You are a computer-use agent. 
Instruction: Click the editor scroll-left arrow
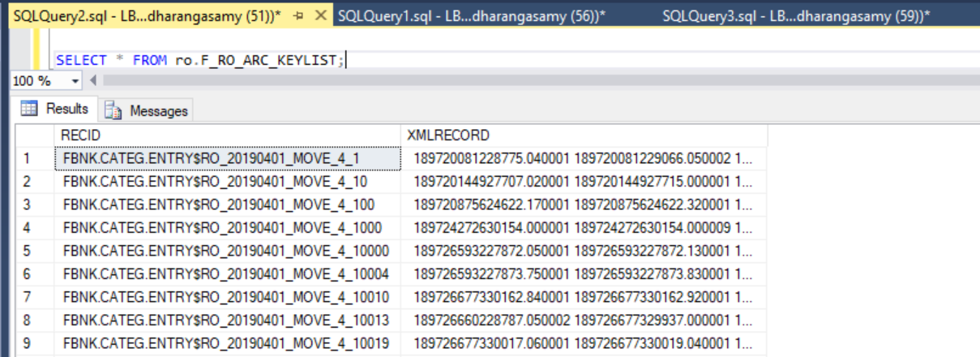(93, 80)
